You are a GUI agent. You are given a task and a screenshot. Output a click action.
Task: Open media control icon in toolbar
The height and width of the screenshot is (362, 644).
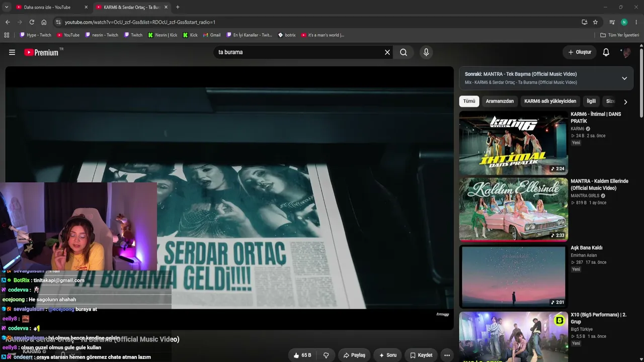click(x=612, y=22)
